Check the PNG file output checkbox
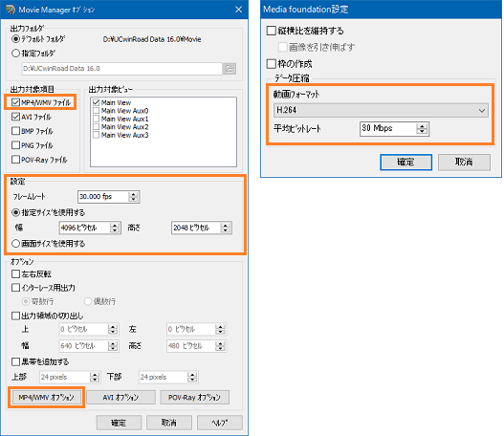 (x=15, y=145)
